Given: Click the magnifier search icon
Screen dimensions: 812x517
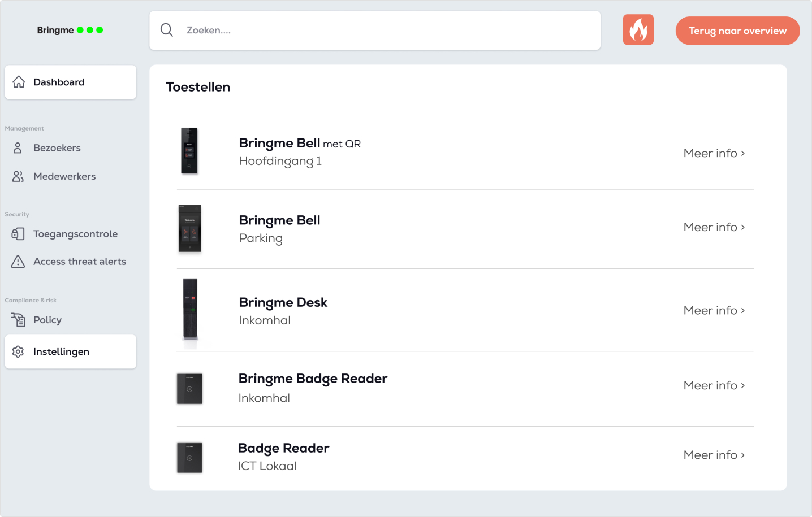Looking at the screenshot, I should click(x=167, y=30).
